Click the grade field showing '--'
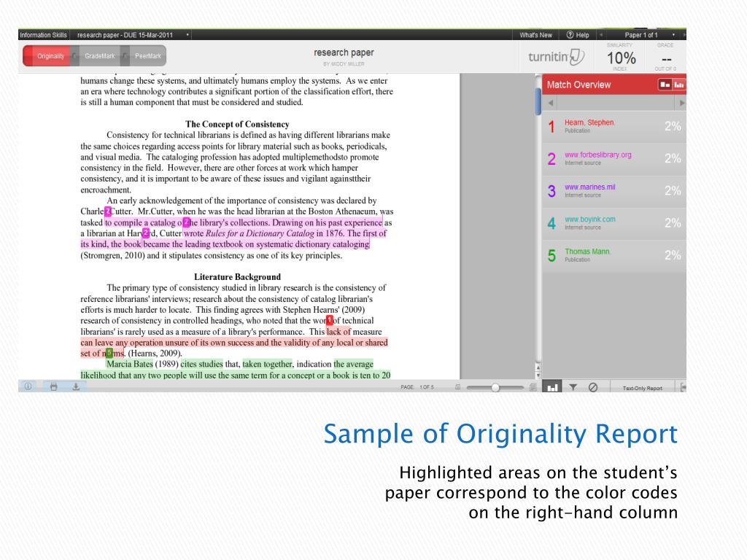 [x=666, y=60]
